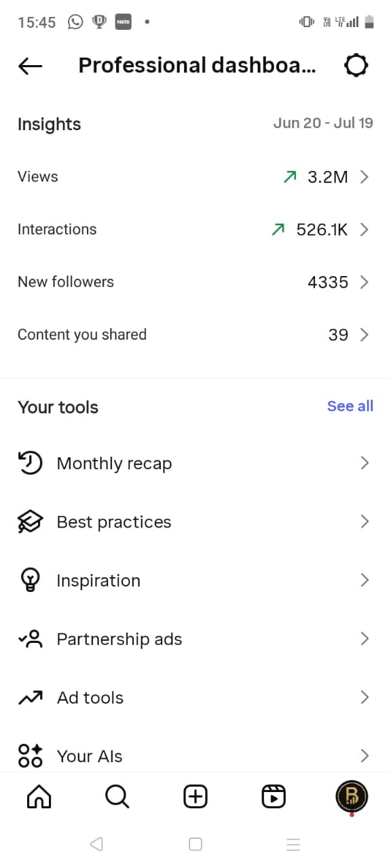
Task: Open the settings gear icon
Action: [x=356, y=66]
